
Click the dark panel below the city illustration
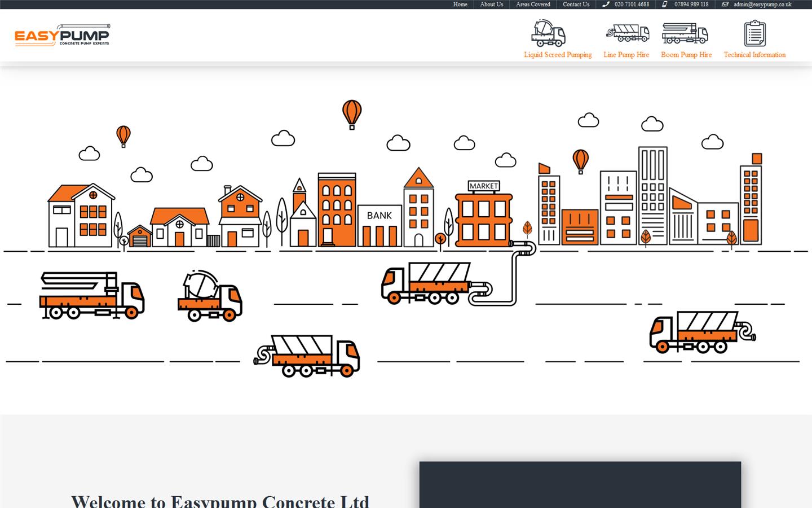[x=580, y=484]
